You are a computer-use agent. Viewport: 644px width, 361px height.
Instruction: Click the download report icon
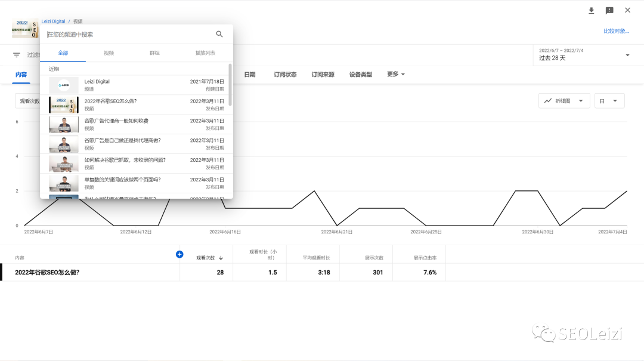point(591,10)
